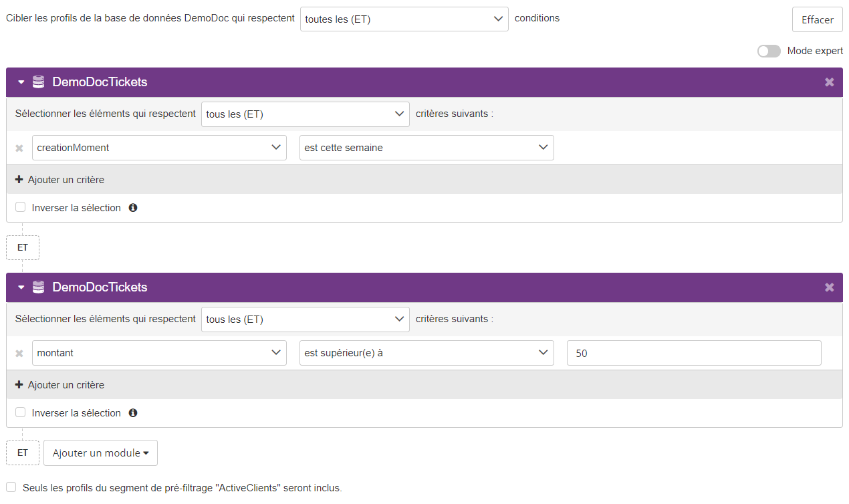Delete the montant criterion

point(19,354)
